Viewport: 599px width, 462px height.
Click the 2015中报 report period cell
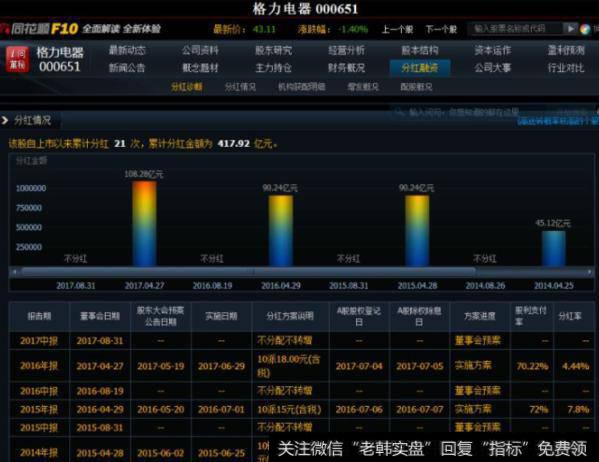[x=39, y=427]
